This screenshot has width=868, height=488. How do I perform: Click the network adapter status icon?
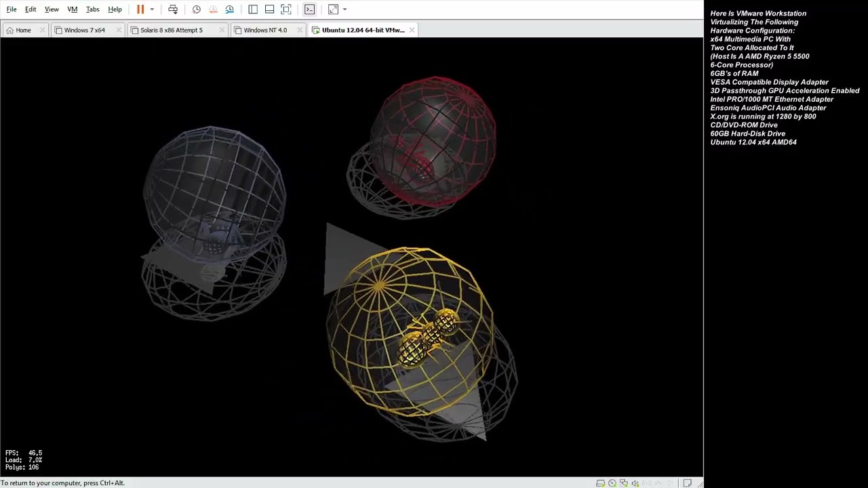pyautogui.click(x=624, y=483)
